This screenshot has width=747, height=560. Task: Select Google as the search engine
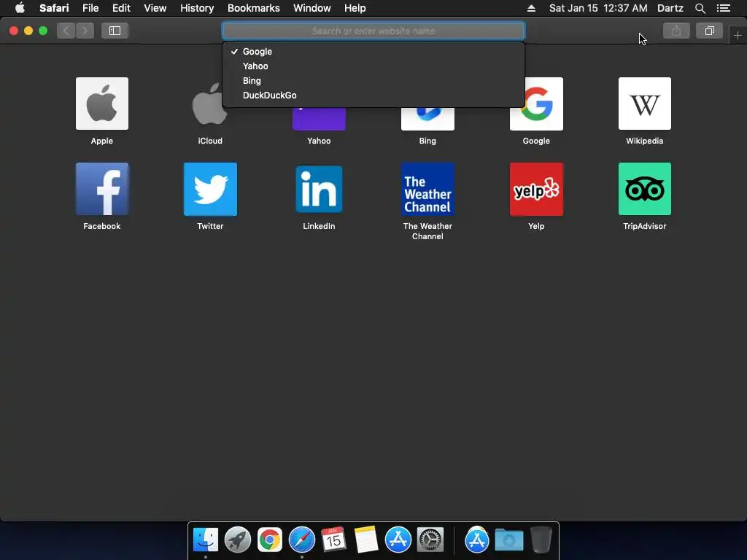pos(373,52)
